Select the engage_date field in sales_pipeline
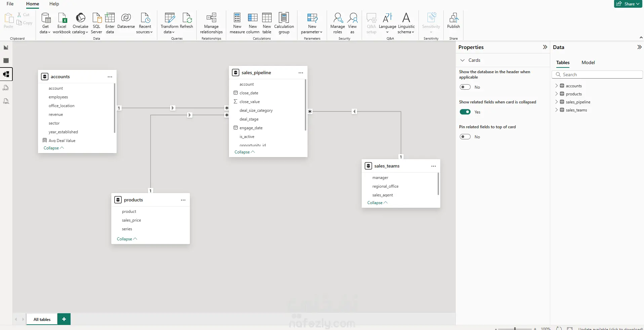This screenshot has height=330, width=644. click(251, 128)
